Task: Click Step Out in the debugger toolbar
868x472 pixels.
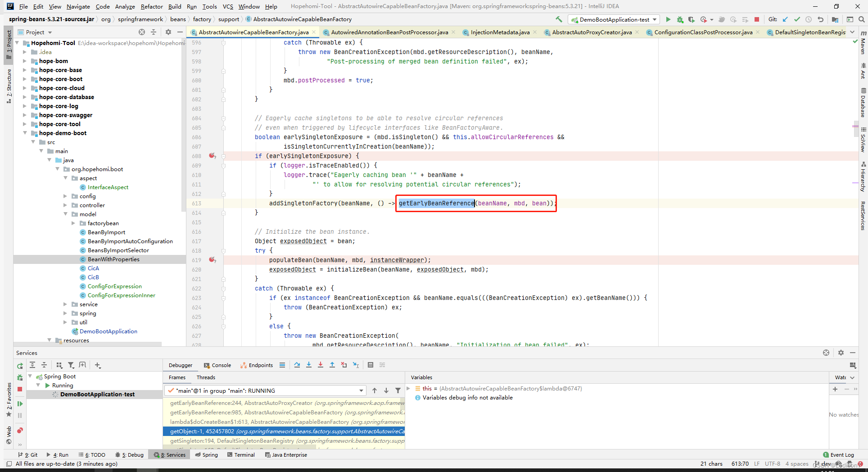Action: tap(332, 365)
